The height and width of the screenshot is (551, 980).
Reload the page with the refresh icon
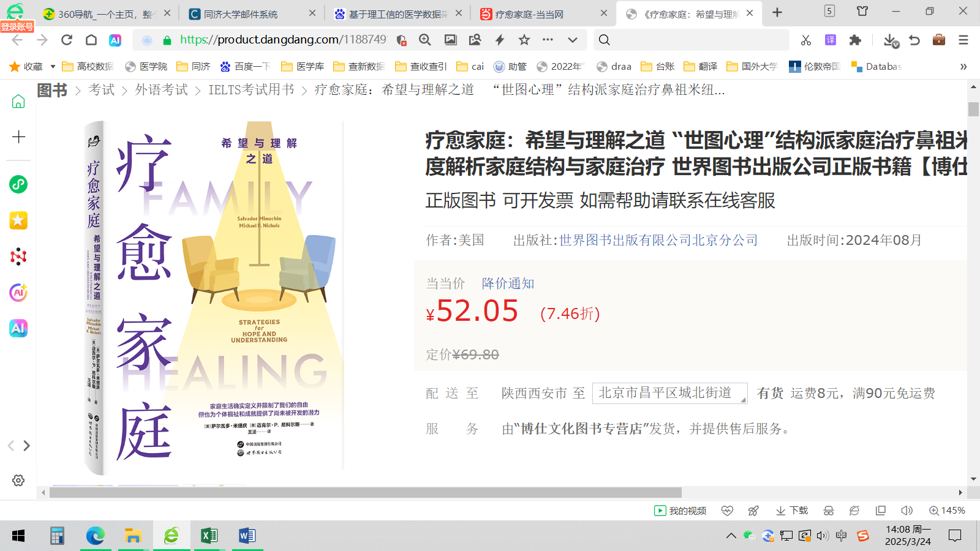click(x=67, y=40)
